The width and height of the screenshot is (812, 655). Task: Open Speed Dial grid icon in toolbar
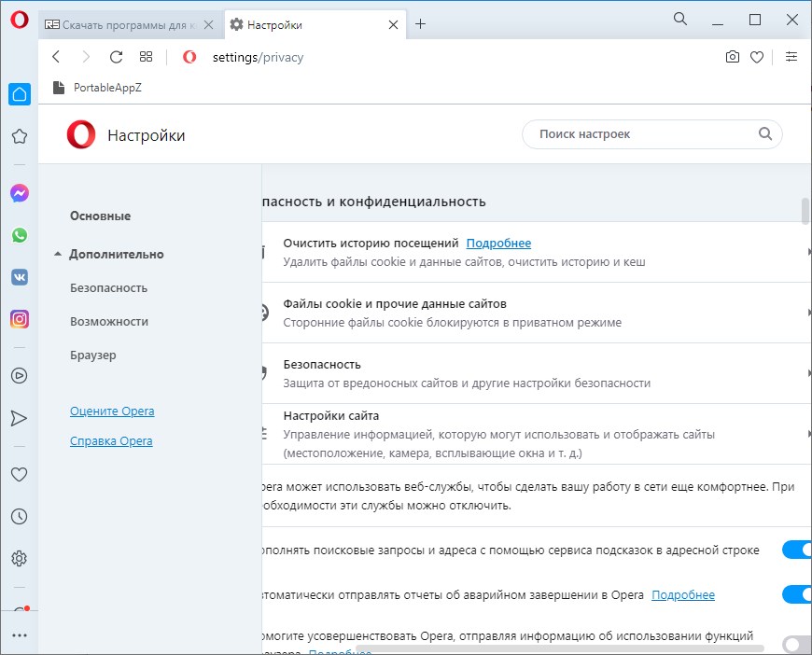[146, 56]
